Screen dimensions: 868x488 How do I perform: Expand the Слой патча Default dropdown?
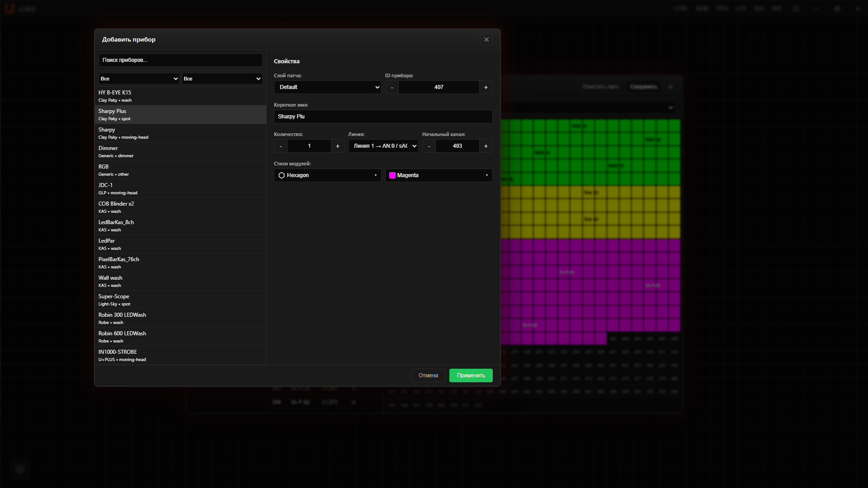coord(328,87)
